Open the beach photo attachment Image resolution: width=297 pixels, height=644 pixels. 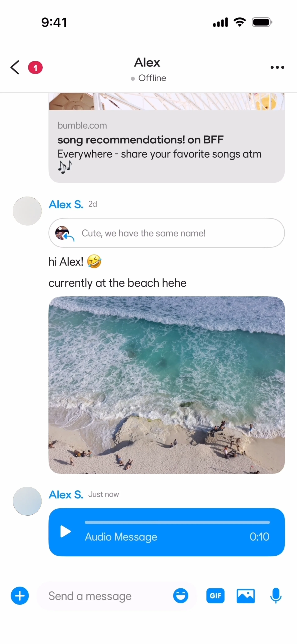pyautogui.click(x=167, y=385)
